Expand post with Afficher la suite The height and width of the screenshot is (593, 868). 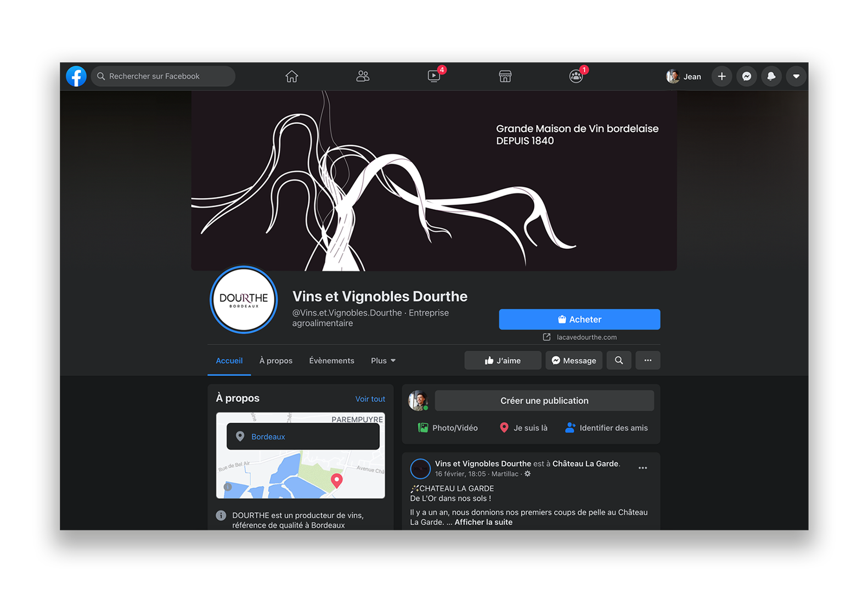483,522
